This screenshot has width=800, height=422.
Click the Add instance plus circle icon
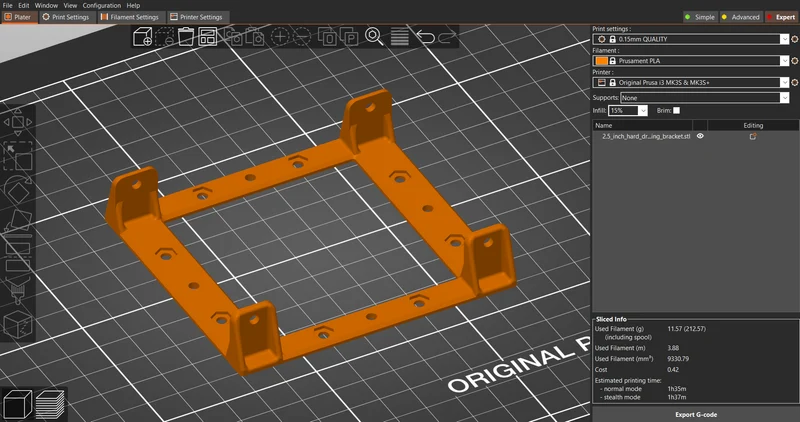280,37
